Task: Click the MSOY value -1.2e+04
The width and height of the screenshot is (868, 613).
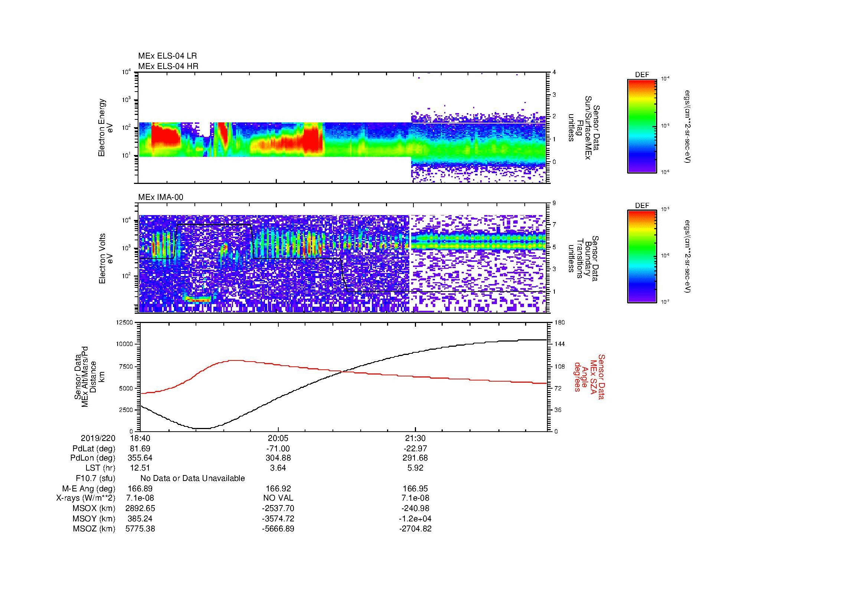Action: pyautogui.click(x=415, y=519)
